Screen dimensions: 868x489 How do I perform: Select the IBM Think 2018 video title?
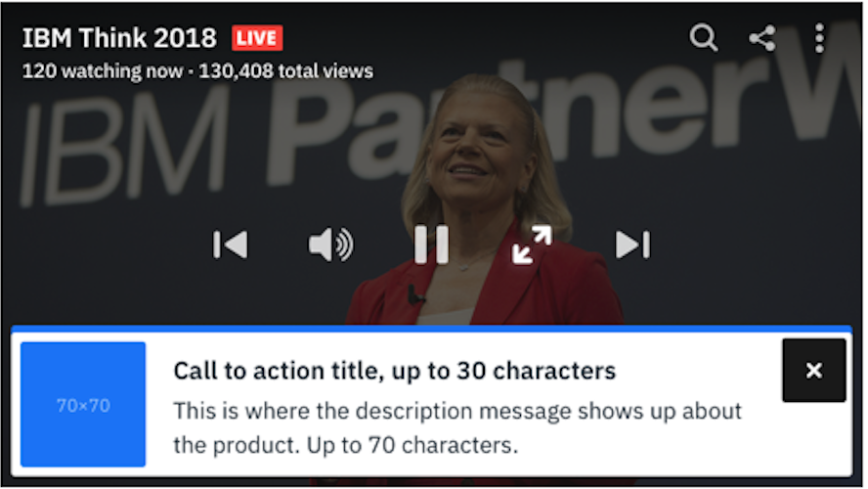tap(119, 38)
